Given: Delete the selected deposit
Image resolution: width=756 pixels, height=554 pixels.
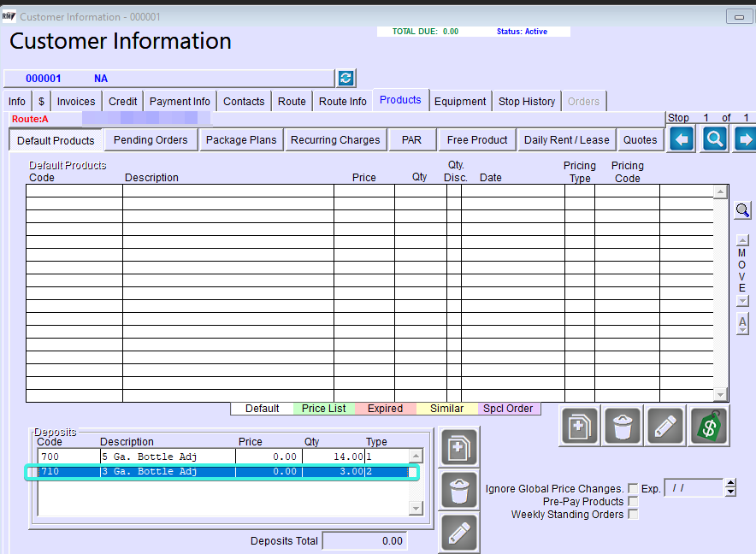Looking at the screenshot, I should 459,490.
